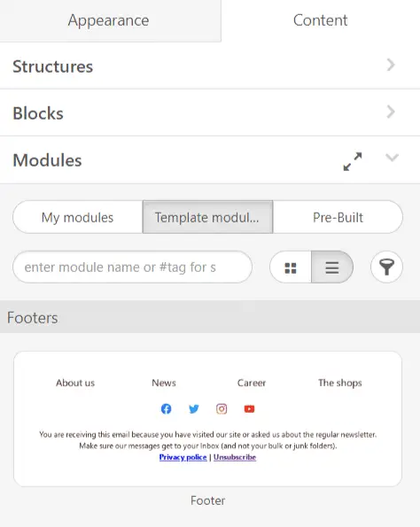Select the My modules segment
Image resolution: width=420 pixels, height=527 pixels.
coord(78,217)
